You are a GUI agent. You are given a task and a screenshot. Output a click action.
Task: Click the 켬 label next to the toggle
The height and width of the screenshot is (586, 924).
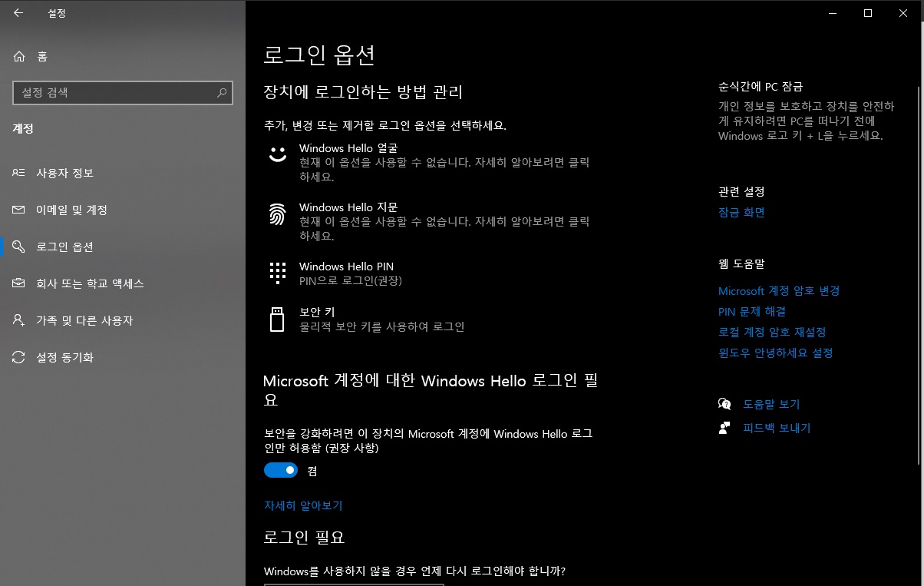[312, 471]
